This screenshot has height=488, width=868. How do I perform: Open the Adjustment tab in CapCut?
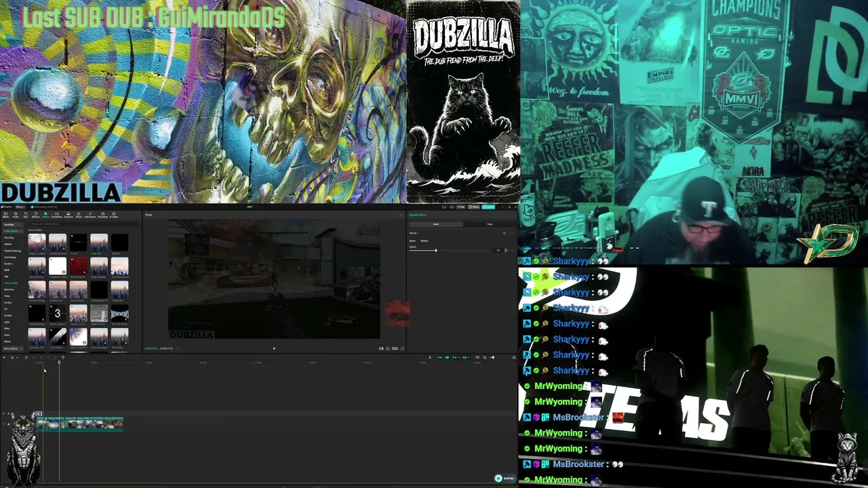(x=90, y=215)
